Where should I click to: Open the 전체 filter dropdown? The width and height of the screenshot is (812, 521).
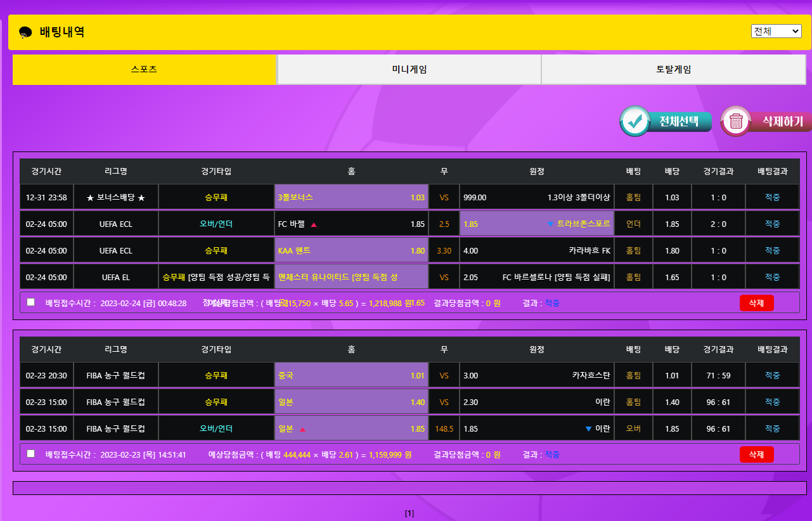[x=776, y=31]
